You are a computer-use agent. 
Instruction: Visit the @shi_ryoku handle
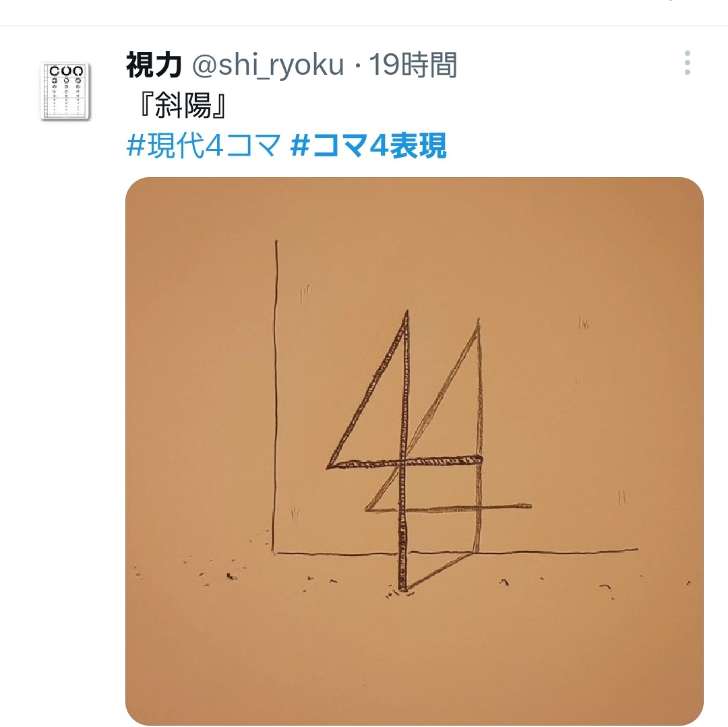tap(268, 65)
